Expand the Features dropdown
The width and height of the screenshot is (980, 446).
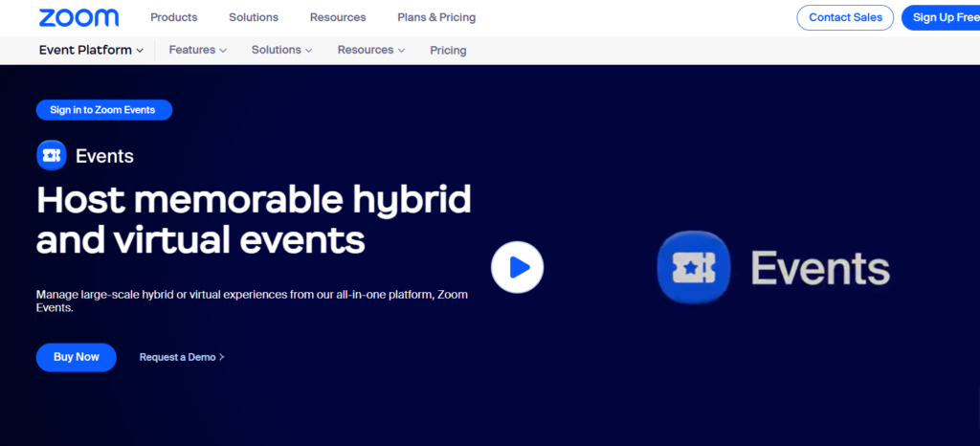coord(197,50)
